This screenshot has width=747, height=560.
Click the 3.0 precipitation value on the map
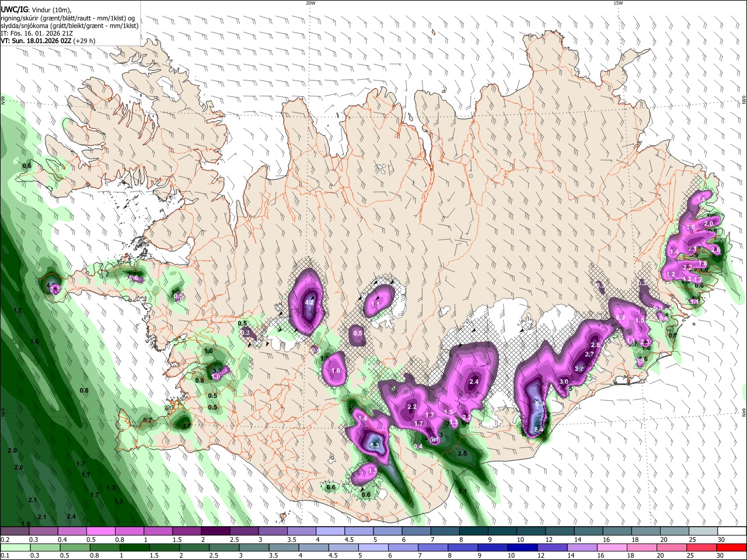(x=564, y=381)
